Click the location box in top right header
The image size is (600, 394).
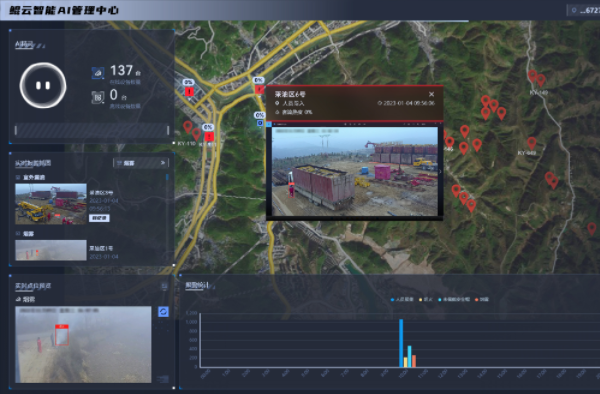[583, 10]
